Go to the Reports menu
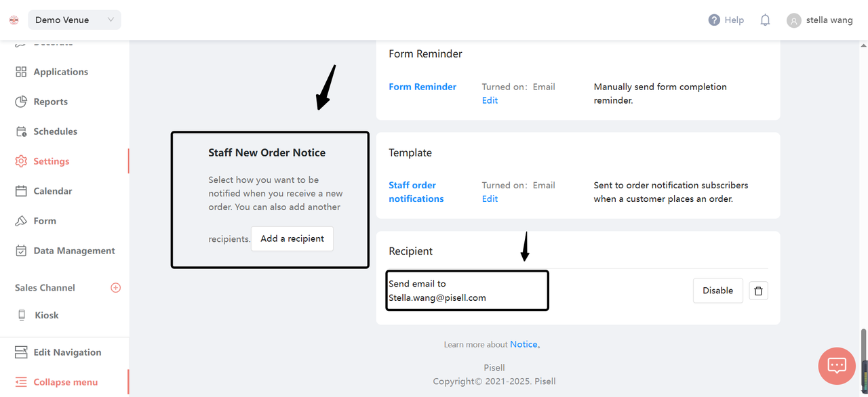 click(51, 102)
